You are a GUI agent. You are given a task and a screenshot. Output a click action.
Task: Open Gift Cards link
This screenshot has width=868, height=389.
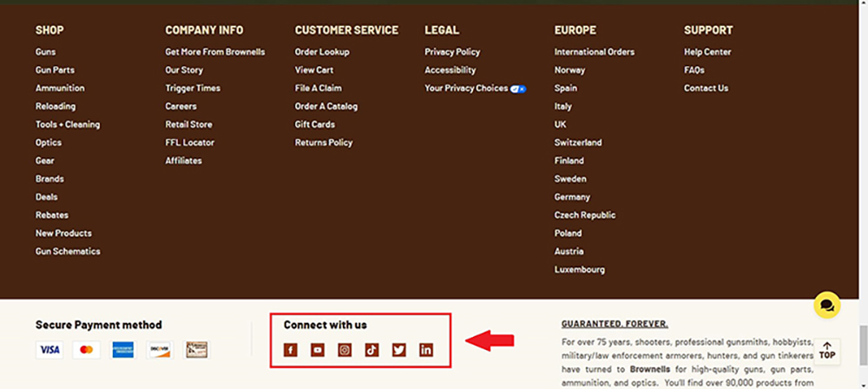tap(315, 125)
